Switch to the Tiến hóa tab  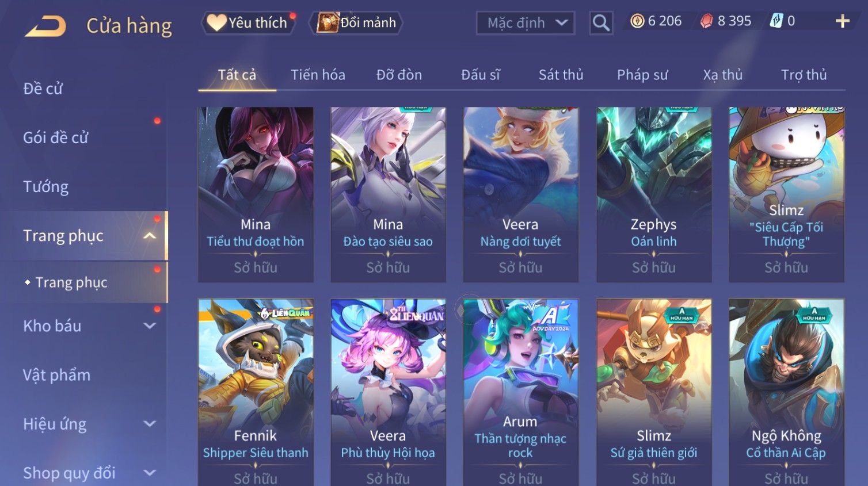click(318, 75)
